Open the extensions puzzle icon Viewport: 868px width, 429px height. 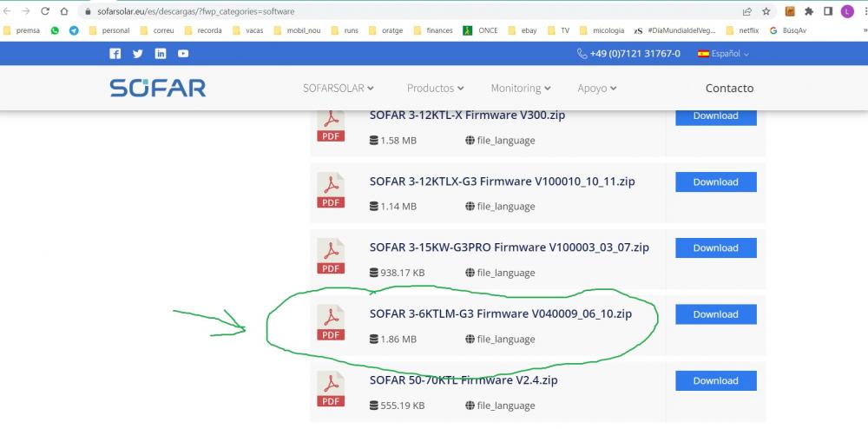(809, 11)
